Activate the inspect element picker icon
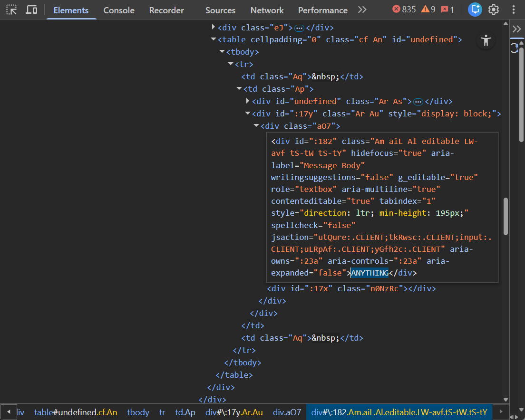The width and height of the screenshot is (525, 420). [12, 10]
